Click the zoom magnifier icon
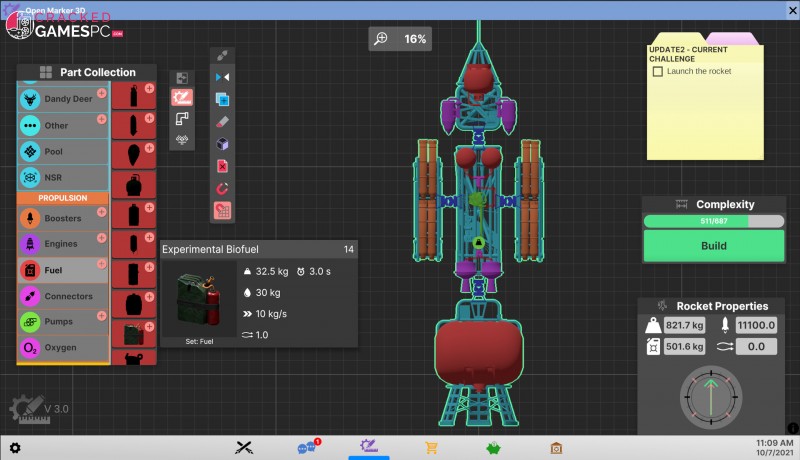800x460 pixels. (x=381, y=39)
